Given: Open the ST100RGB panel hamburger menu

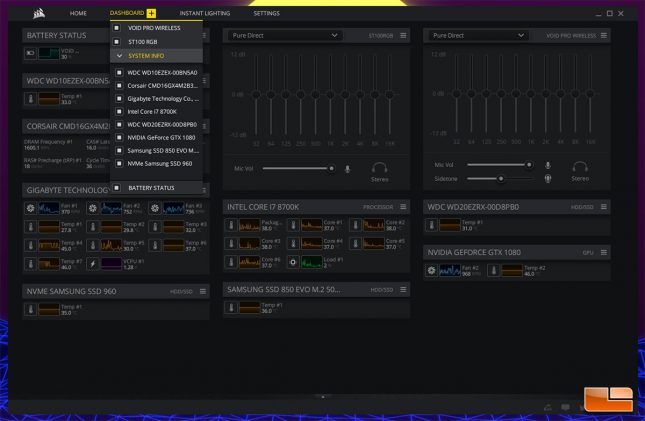Looking at the screenshot, I should click(403, 35).
